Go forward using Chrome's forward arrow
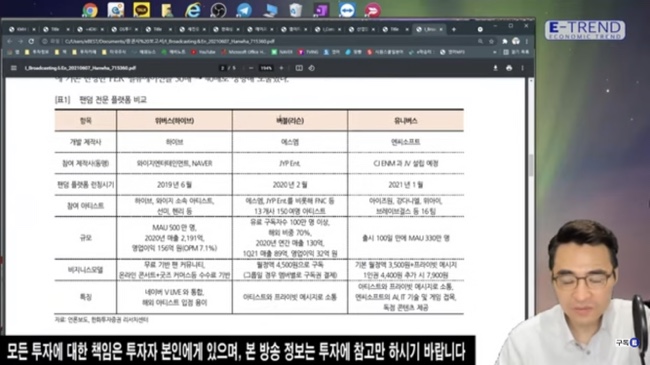This screenshot has width=650, height=365. 20,41
